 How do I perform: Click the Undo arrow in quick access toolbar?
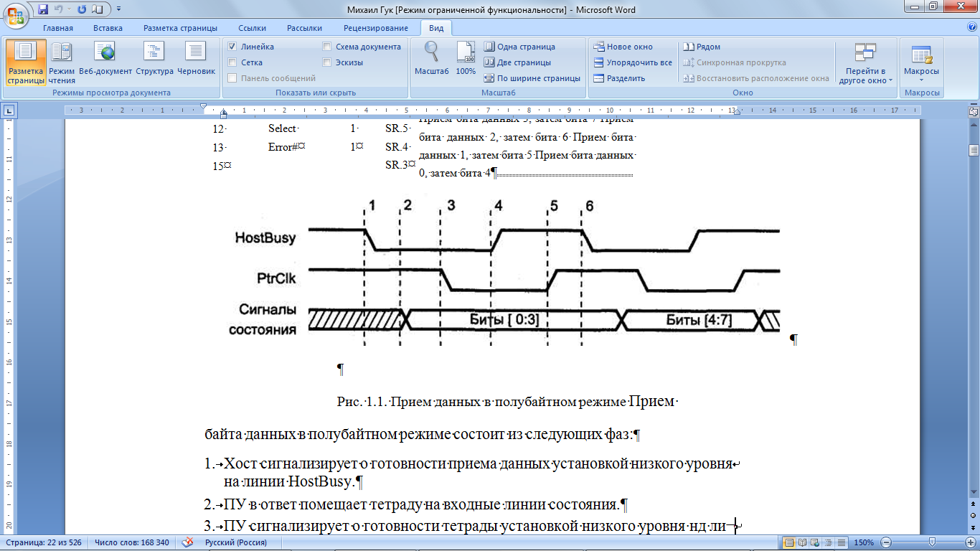point(59,9)
